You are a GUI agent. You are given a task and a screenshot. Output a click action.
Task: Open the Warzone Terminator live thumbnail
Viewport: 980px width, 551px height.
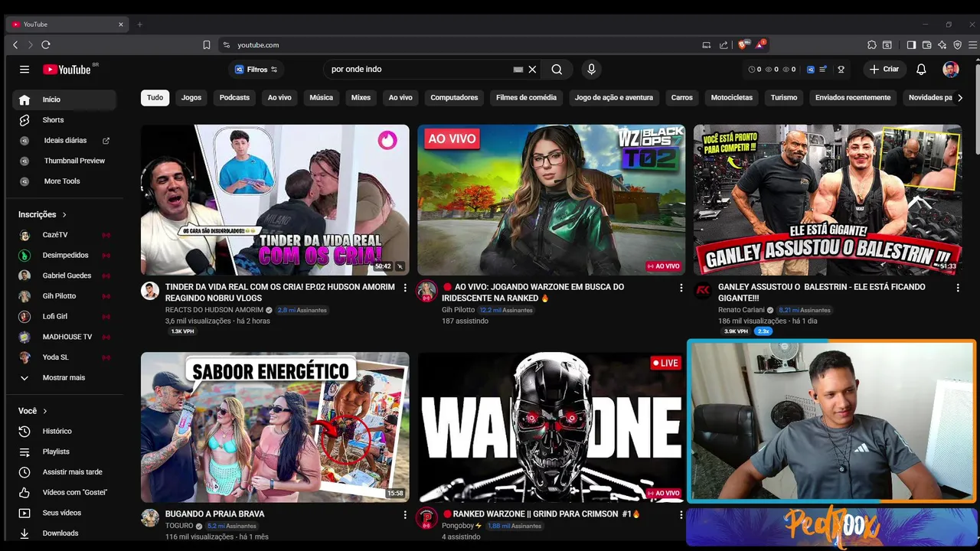coord(551,427)
